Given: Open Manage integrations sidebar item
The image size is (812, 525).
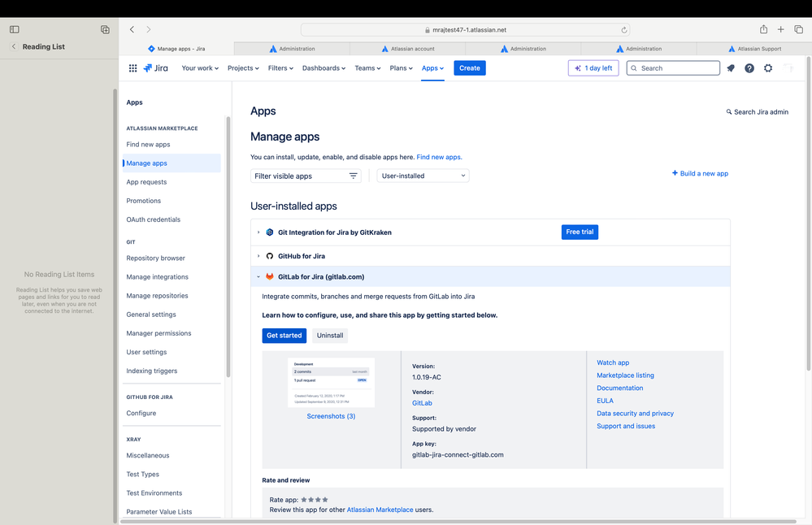Looking at the screenshot, I should tap(158, 277).
